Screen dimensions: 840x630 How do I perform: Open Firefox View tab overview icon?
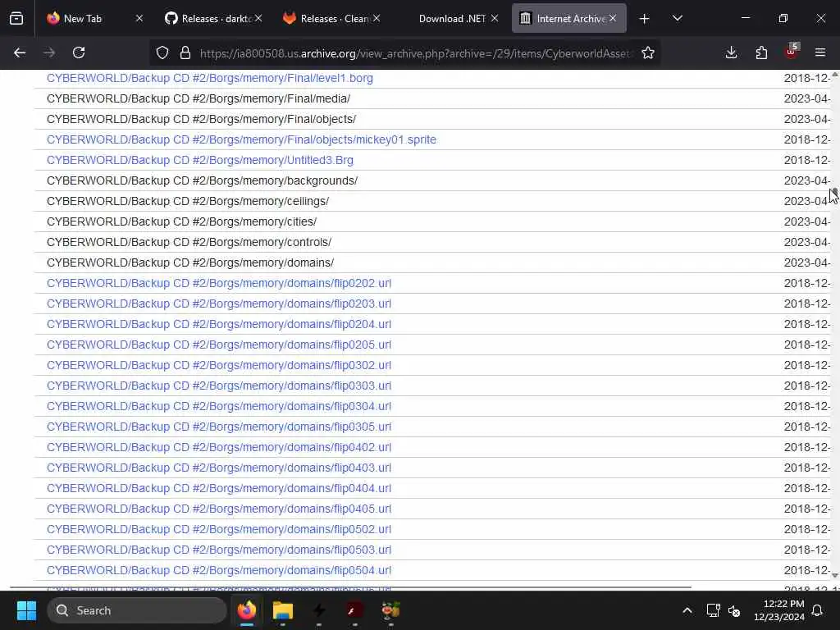point(16,18)
